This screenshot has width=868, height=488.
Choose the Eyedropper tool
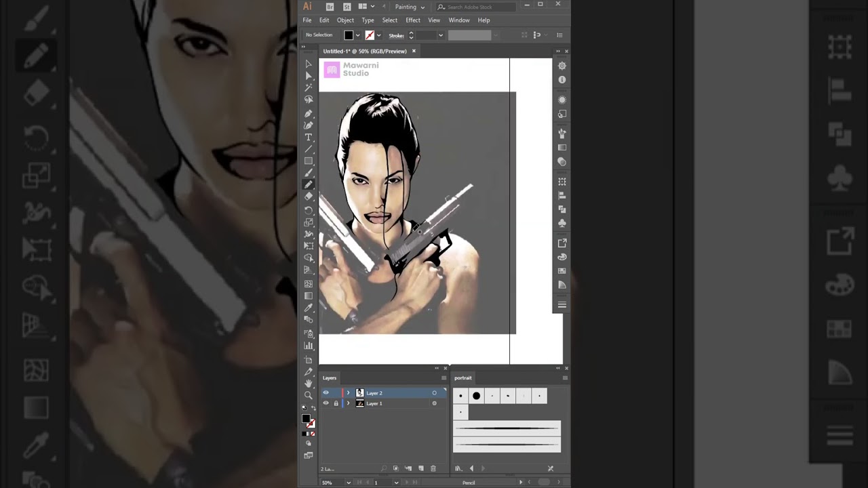(309, 308)
